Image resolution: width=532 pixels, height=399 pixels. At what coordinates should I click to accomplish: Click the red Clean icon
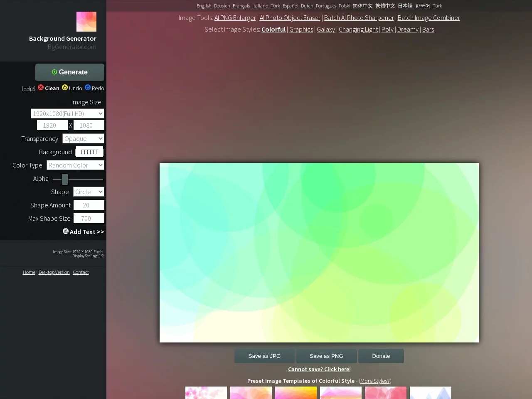(x=41, y=87)
